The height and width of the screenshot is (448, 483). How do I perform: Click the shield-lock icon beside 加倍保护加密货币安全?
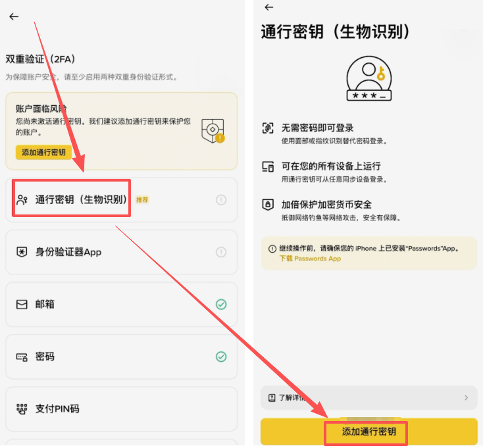tap(268, 205)
